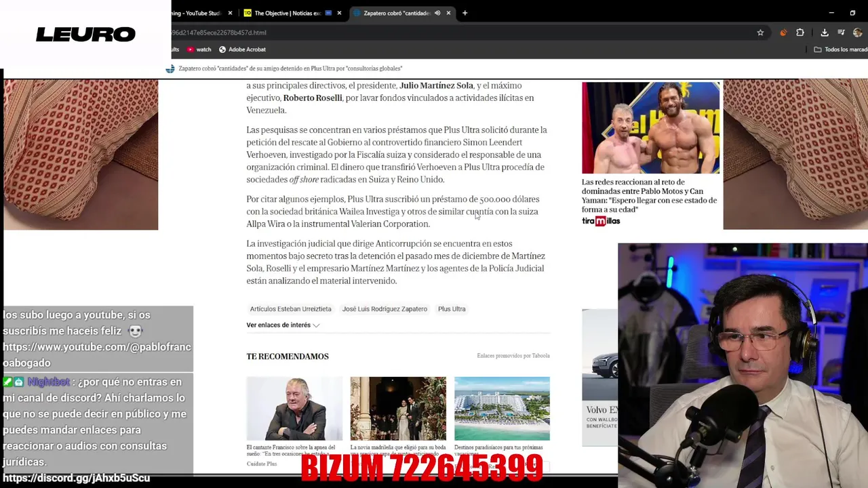Viewport: 868px width, 488px height.
Task: Open the watch bookmark
Action: pos(199,49)
